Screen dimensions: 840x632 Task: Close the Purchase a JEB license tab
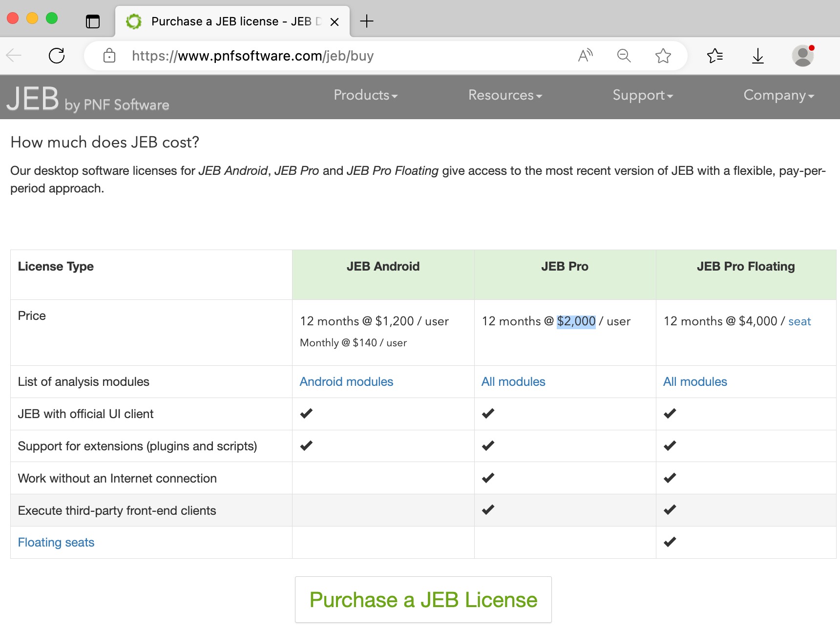click(x=335, y=22)
